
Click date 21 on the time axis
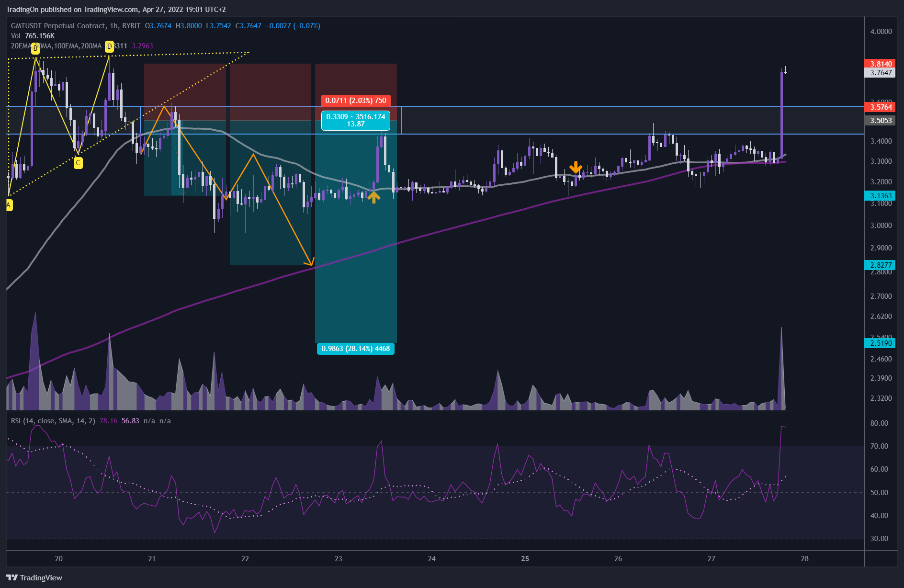(152, 559)
